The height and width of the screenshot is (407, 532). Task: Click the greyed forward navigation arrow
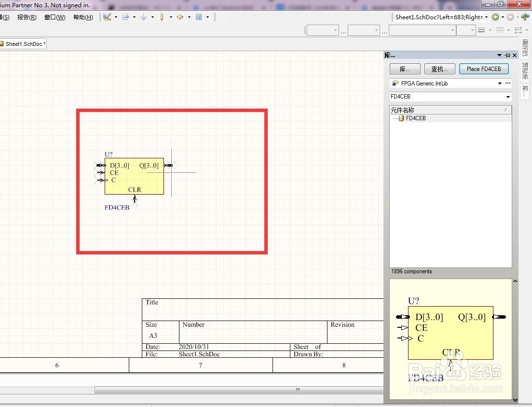click(x=510, y=17)
